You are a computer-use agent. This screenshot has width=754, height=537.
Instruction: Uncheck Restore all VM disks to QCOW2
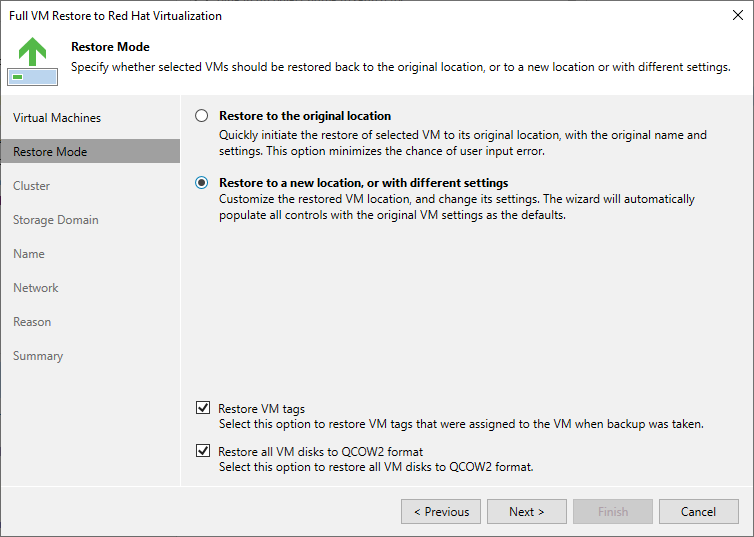point(203,452)
